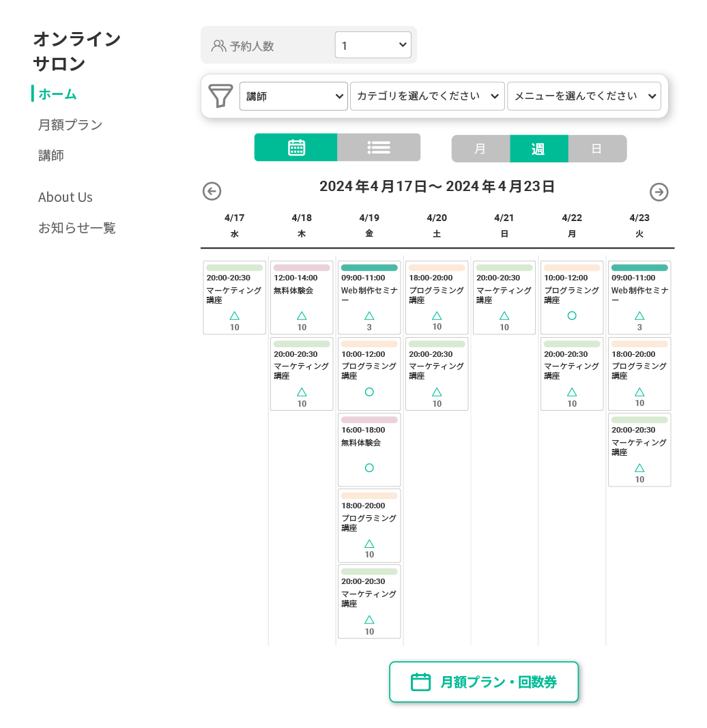Expand メニューを選んでください dropdown

584,96
